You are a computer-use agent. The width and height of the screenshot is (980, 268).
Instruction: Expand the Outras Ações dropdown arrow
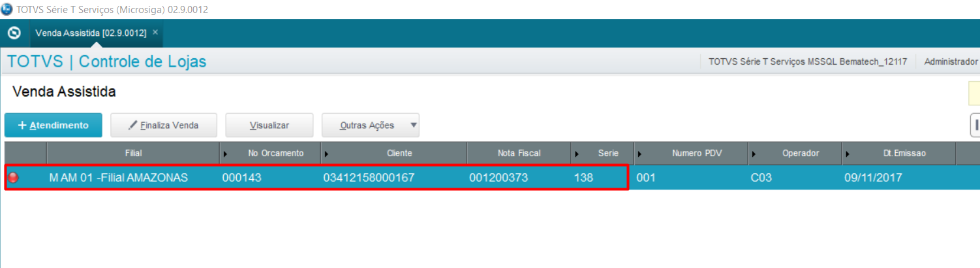pyautogui.click(x=412, y=125)
